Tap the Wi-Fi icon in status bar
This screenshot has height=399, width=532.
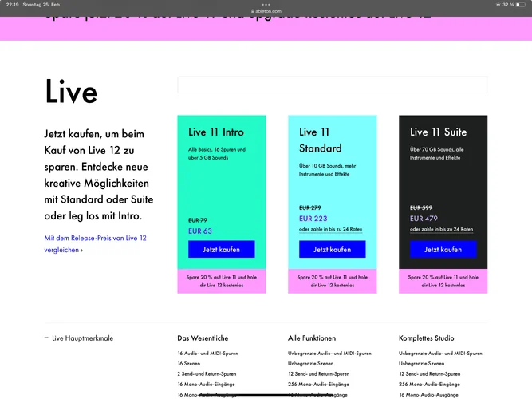pyautogui.click(x=498, y=5)
